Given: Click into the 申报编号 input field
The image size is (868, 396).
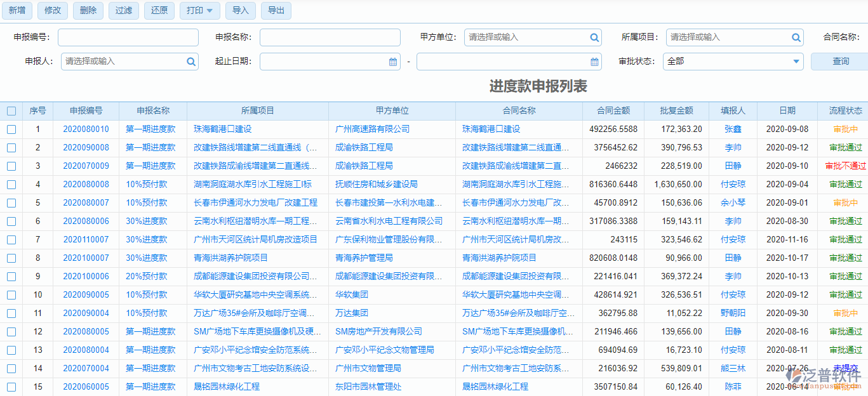Looking at the screenshot, I should (128, 37).
